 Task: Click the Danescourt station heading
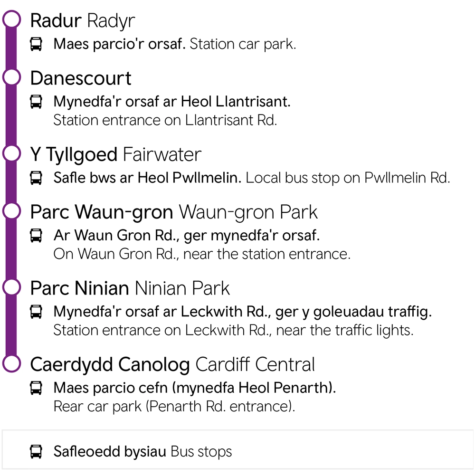[x=81, y=78]
